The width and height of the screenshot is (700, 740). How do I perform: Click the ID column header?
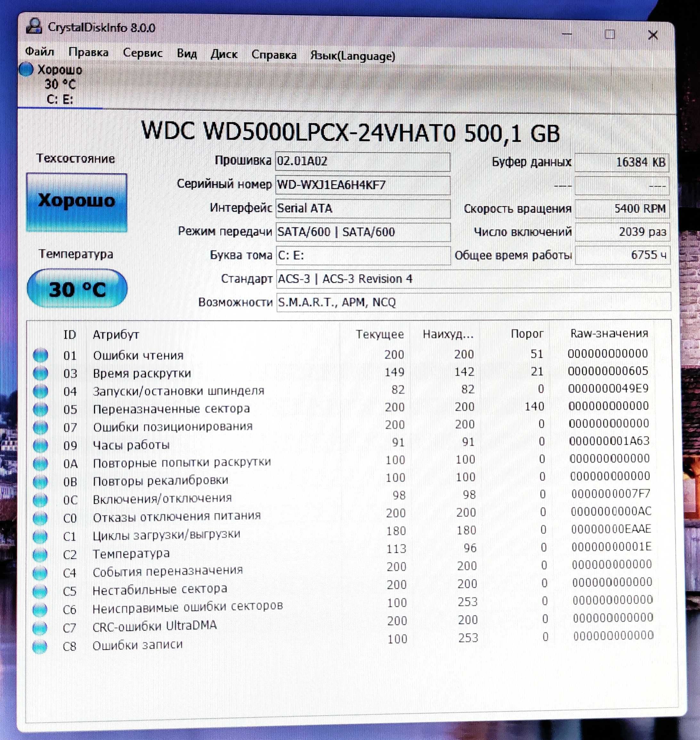[x=70, y=335]
